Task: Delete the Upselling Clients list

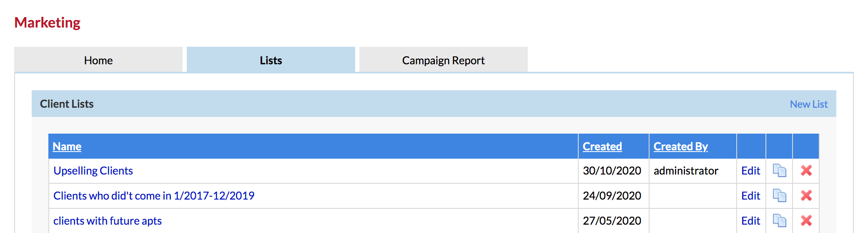Action: coord(806,170)
